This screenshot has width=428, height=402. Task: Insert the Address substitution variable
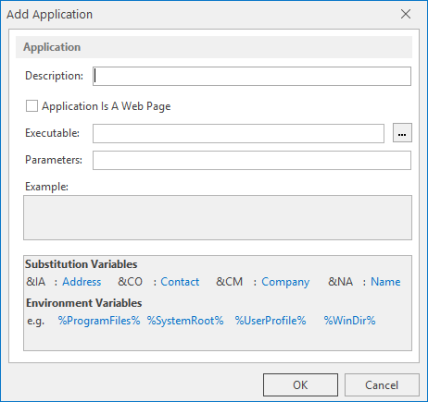tap(82, 282)
